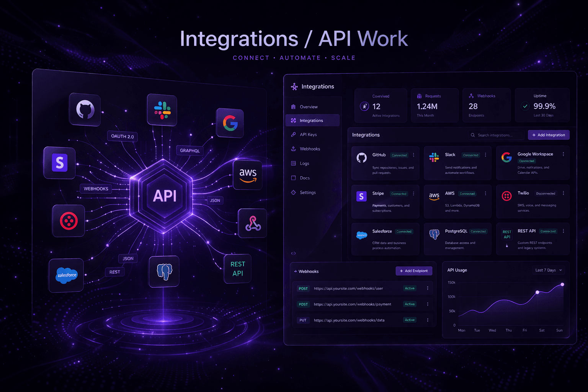This screenshot has width=588, height=392.
Task: Click the PostgreSQL elephant tile in the hub graphic
Action: click(164, 271)
